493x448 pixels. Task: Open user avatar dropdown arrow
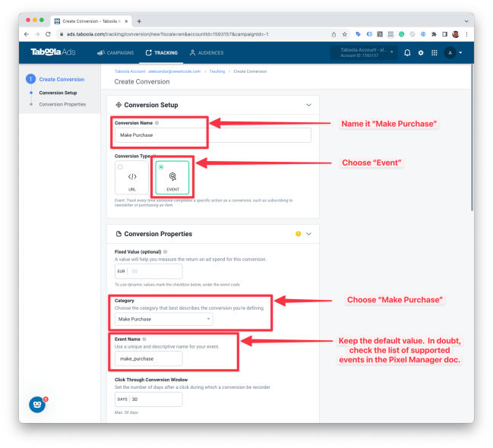(x=460, y=53)
